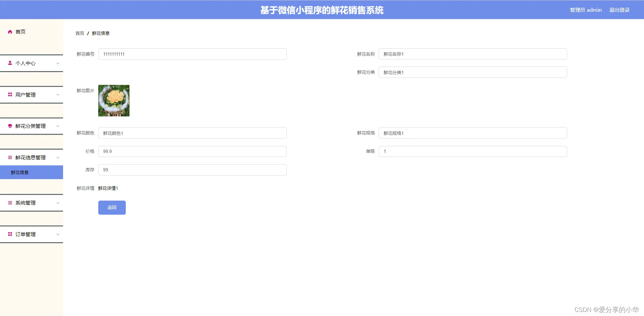The height and width of the screenshot is (316, 644).
Task: Click the grid icon for 用户管理
Action: 10,95
